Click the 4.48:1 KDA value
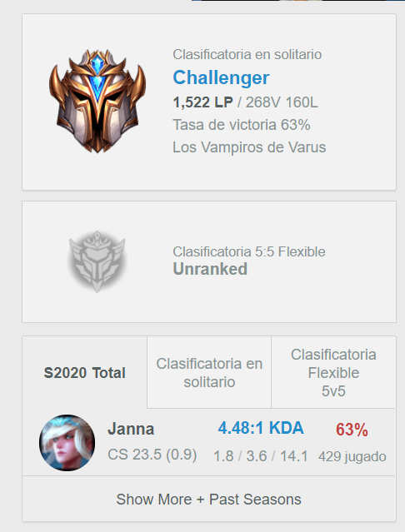The height and width of the screenshot is (532, 405). point(261,428)
